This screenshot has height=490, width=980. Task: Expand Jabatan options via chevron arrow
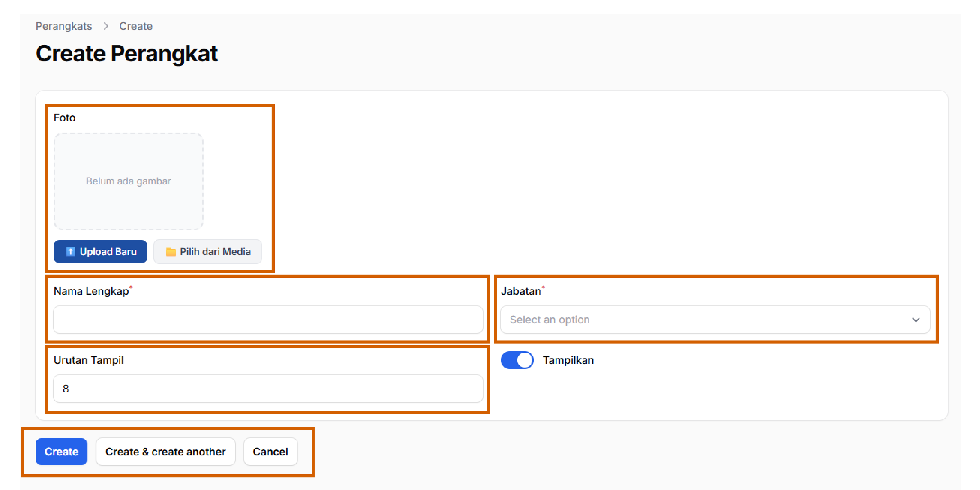pos(916,320)
